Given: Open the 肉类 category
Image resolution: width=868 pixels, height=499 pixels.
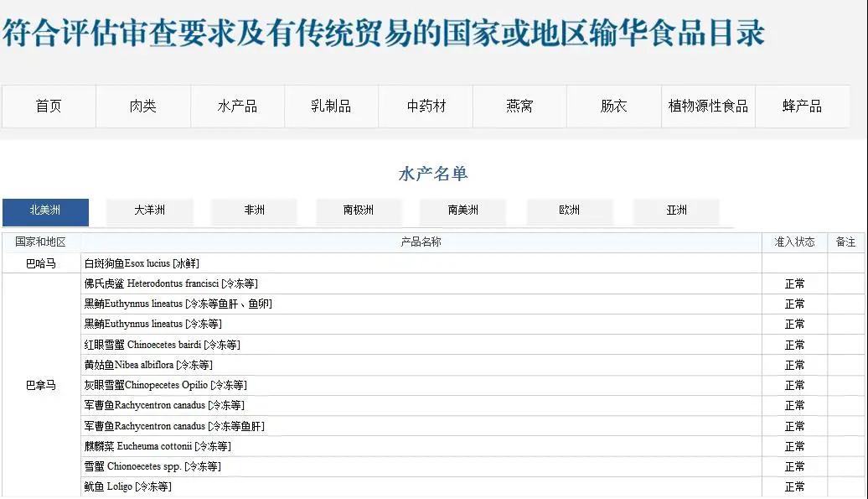Looking at the screenshot, I should click(143, 107).
